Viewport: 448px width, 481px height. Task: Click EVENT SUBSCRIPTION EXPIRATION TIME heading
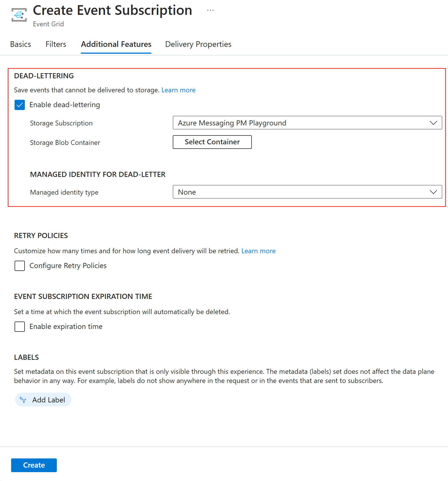point(83,296)
